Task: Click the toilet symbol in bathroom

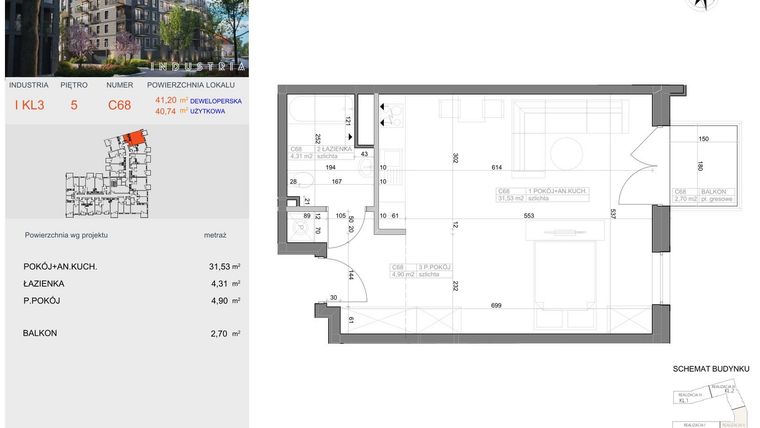Action: tap(301, 180)
